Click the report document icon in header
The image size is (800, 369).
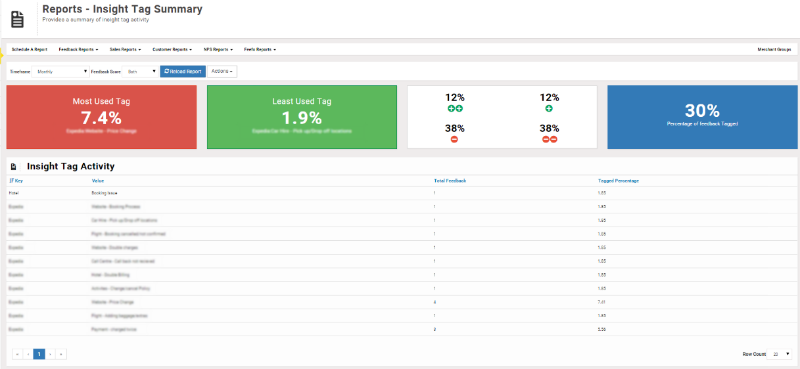[17, 20]
